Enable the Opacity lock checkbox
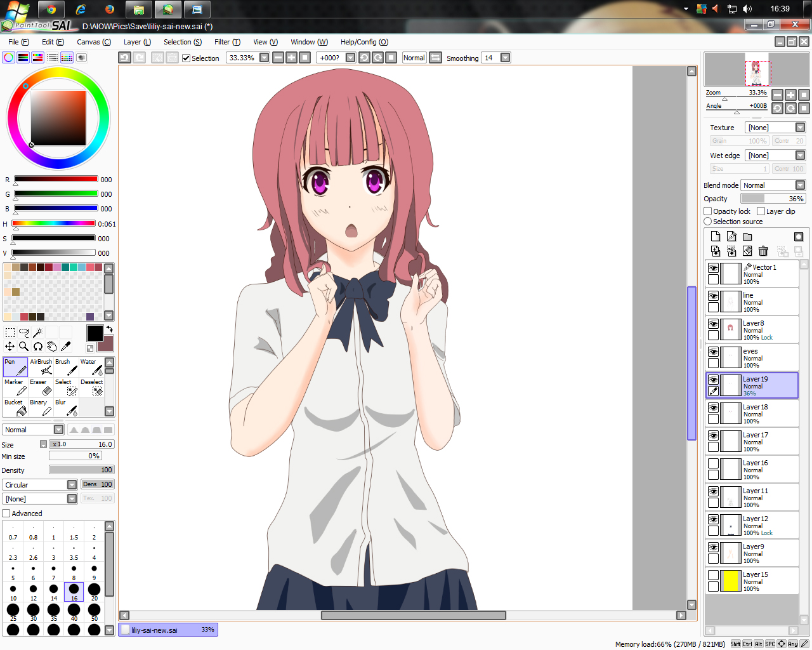The width and height of the screenshot is (812, 650). tap(708, 211)
